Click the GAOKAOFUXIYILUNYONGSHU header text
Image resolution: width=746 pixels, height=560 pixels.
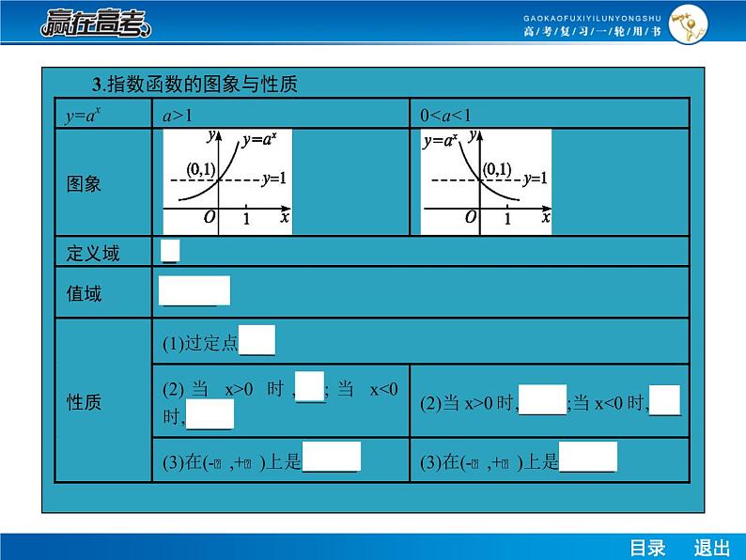(x=592, y=18)
